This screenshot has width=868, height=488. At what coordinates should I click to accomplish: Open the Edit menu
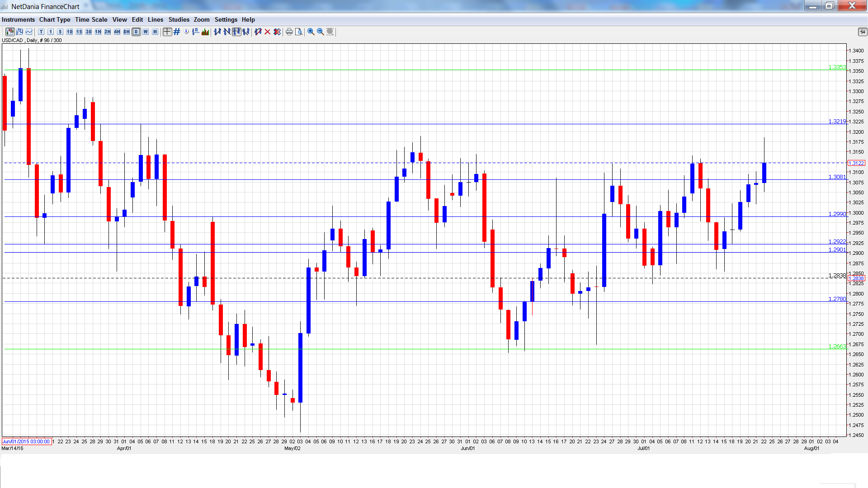[x=137, y=19]
